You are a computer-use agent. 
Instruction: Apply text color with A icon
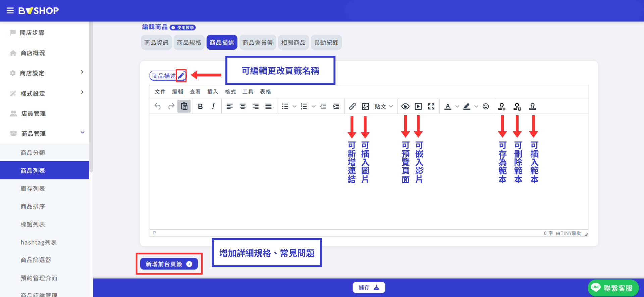click(x=448, y=107)
